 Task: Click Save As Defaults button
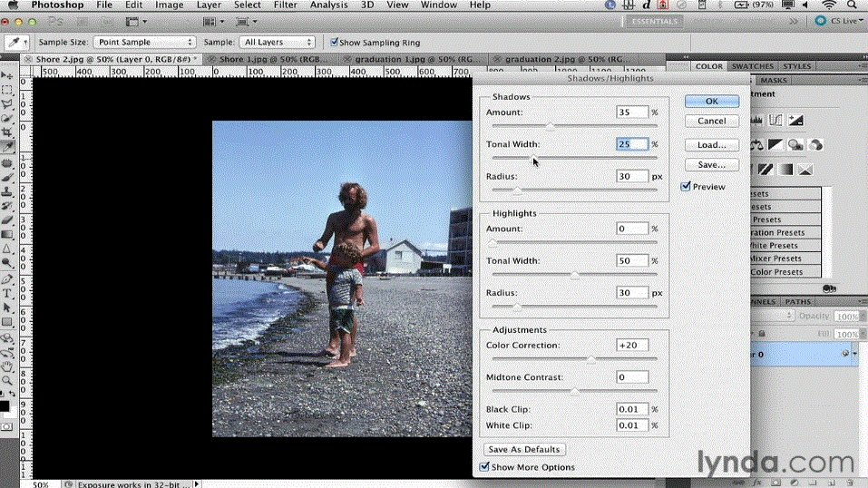pos(523,449)
